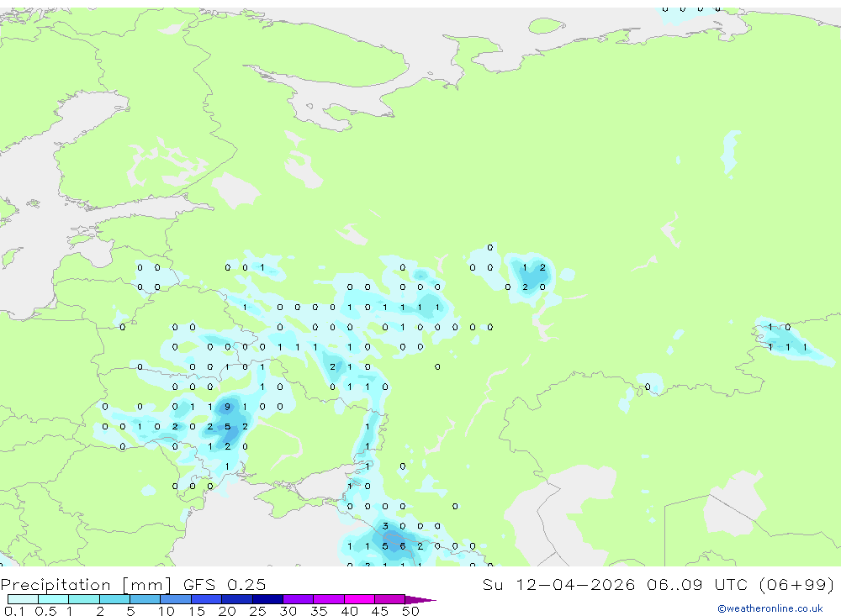Click the legend scale label '25'

click(257, 611)
